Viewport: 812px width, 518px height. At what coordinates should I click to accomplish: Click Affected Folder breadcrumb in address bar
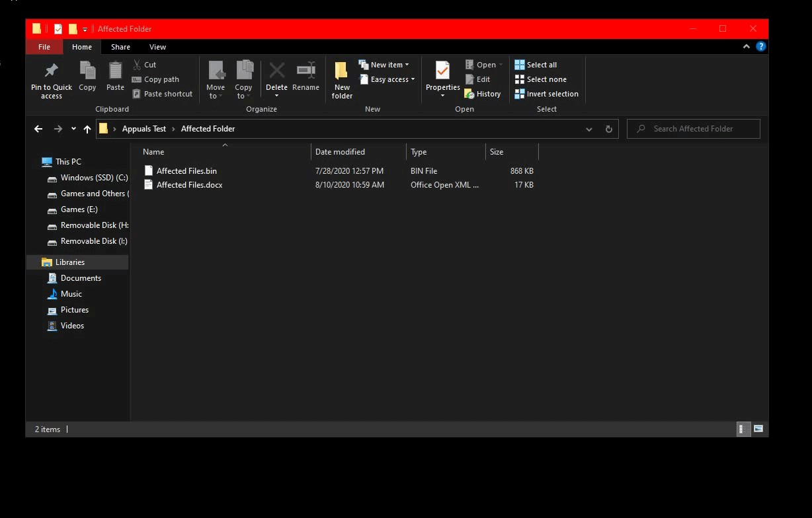(x=208, y=129)
